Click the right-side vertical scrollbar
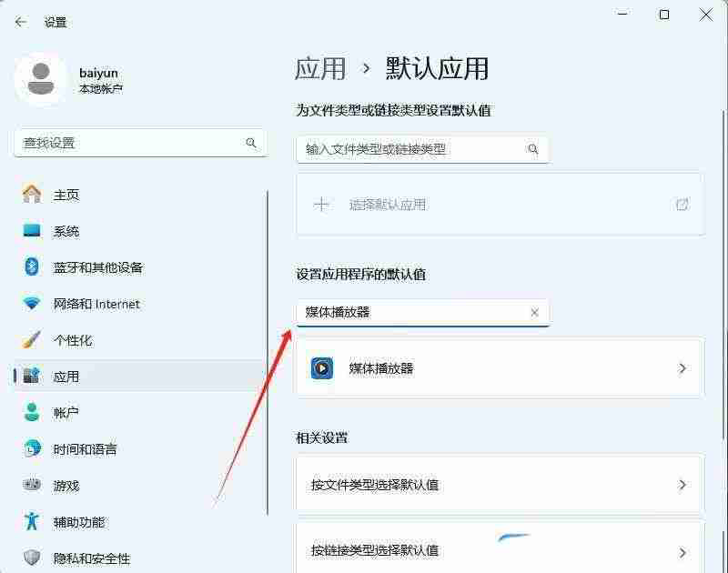The height and width of the screenshot is (573, 728). click(x=724, y=274)
